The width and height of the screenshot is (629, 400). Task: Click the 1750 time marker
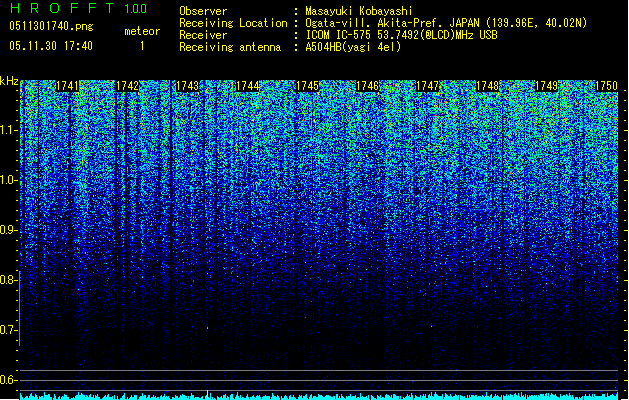606,86
